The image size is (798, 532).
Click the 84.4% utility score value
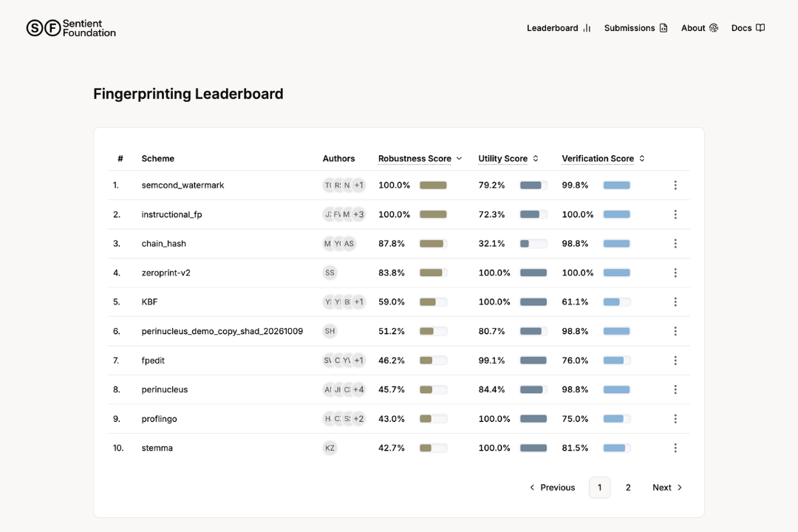click(491, 389)
